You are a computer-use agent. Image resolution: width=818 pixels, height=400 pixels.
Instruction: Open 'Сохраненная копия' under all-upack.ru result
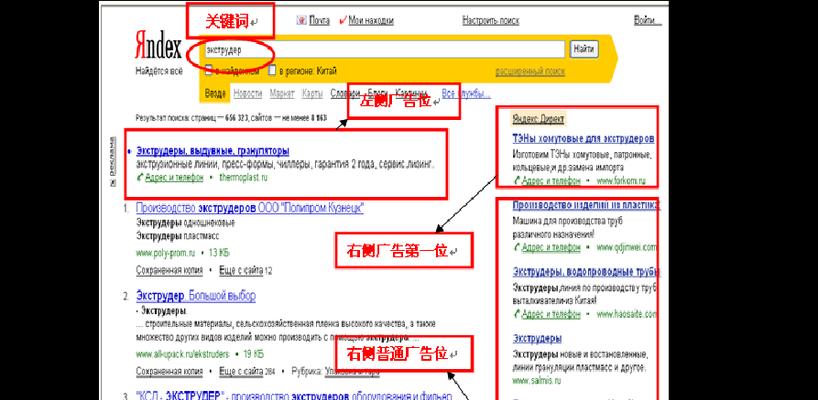[x=169, y=372]
